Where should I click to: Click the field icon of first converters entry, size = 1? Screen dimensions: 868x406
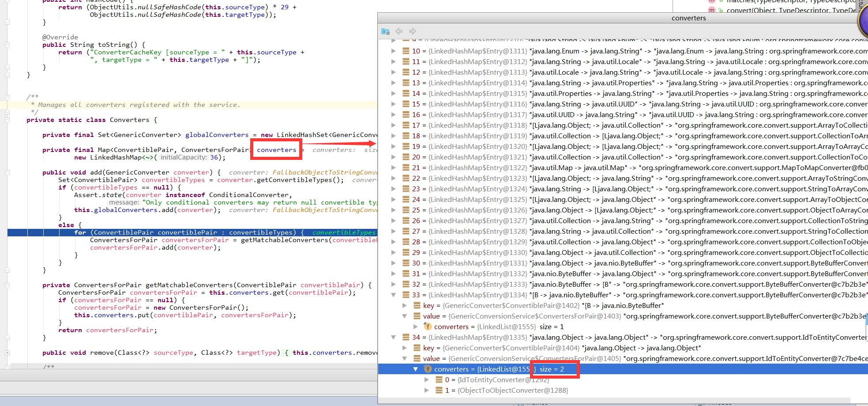point(427,326)
